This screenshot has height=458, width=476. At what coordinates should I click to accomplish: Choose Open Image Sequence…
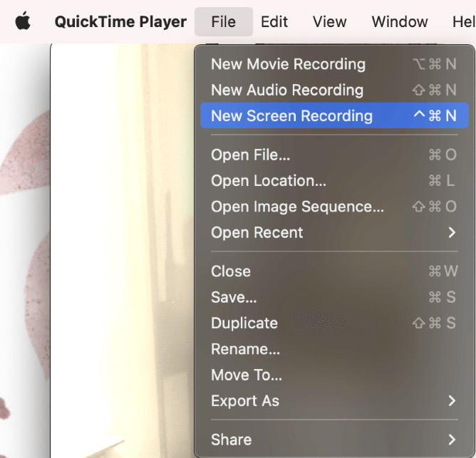pos(297,207)
